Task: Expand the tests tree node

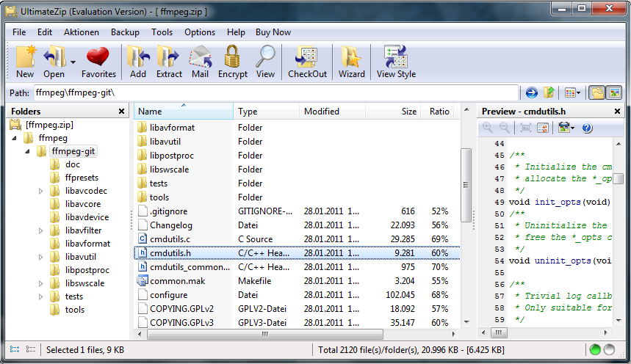Action: [x=40, y=296]
